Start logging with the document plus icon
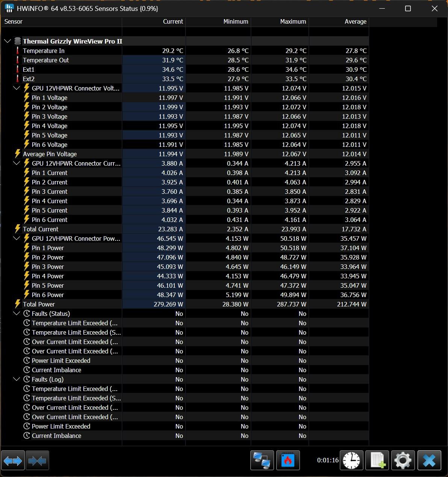This screenshot has width=448, height=477. click(377, 460)
